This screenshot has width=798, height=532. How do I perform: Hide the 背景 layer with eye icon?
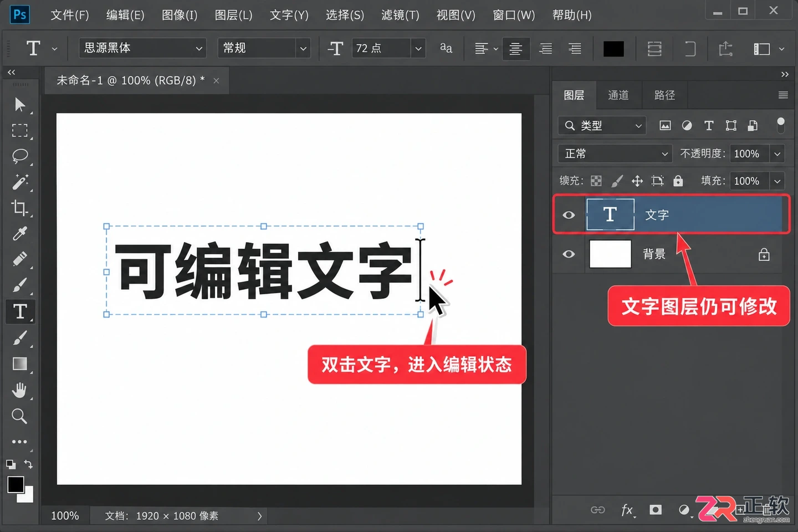pyautogui.click(x=569, y=254)
